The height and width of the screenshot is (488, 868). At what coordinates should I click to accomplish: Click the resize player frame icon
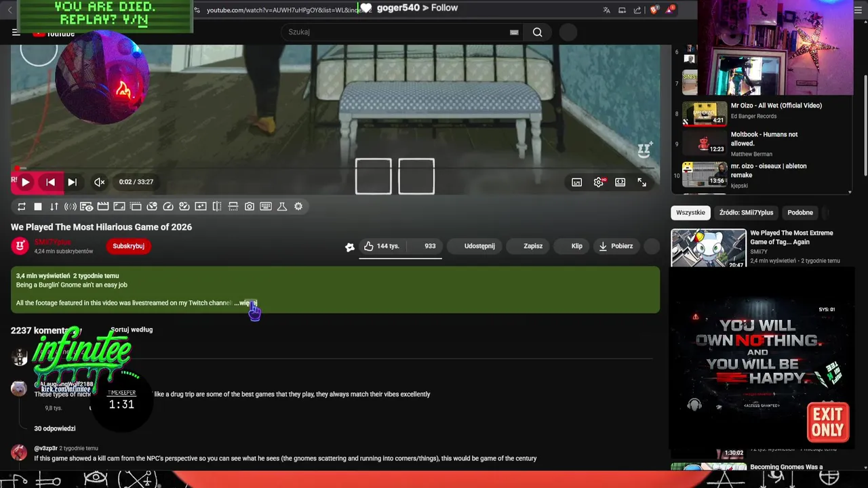tap(119, 206)
